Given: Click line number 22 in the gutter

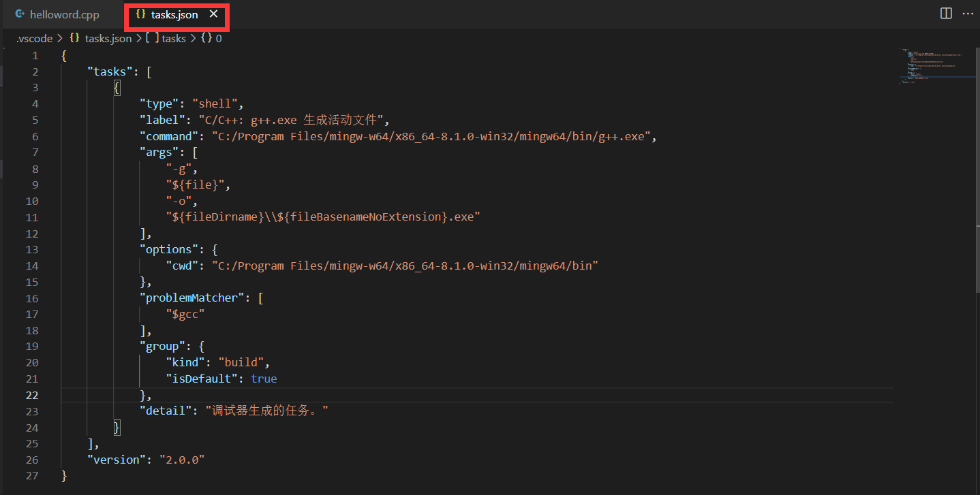Looking at the screenshot, I should tap(32, 395).
